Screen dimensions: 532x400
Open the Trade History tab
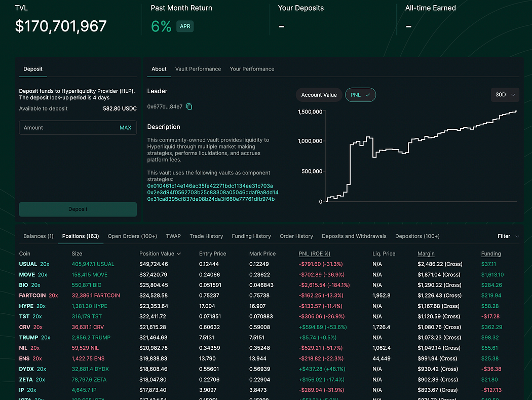pos(206,236)
